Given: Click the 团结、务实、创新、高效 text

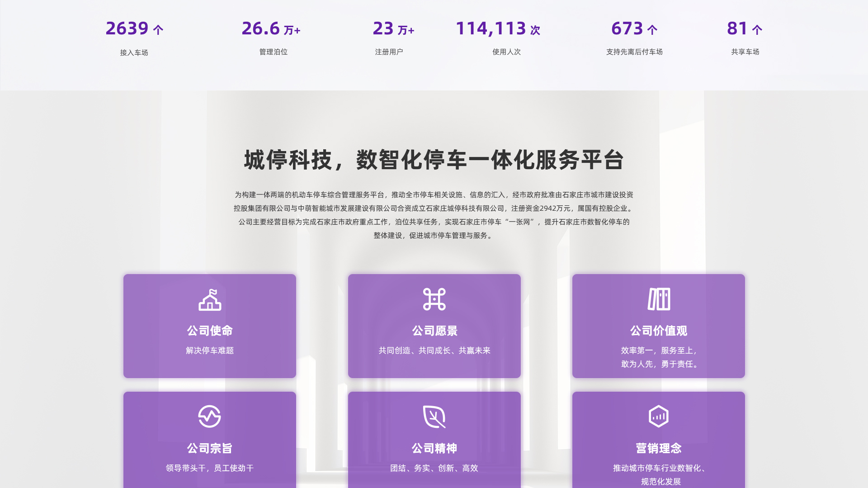Looking at the screenshot, I should pyautogui.click(x=434, y=468).
